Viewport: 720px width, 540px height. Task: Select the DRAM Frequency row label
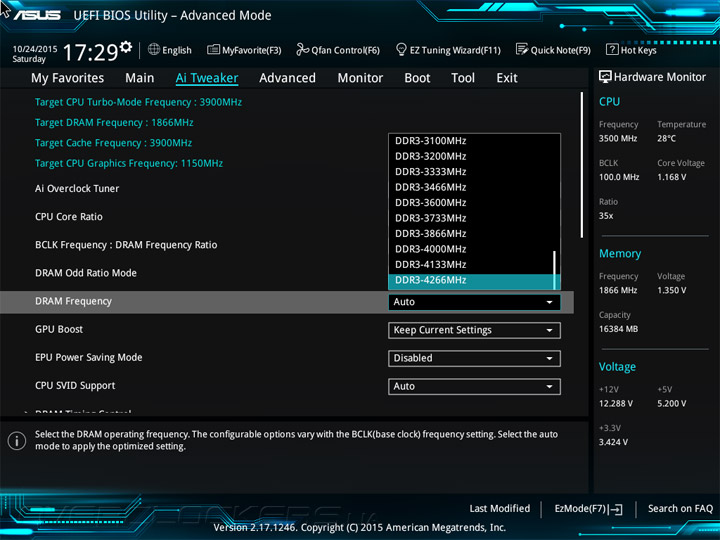73,301
